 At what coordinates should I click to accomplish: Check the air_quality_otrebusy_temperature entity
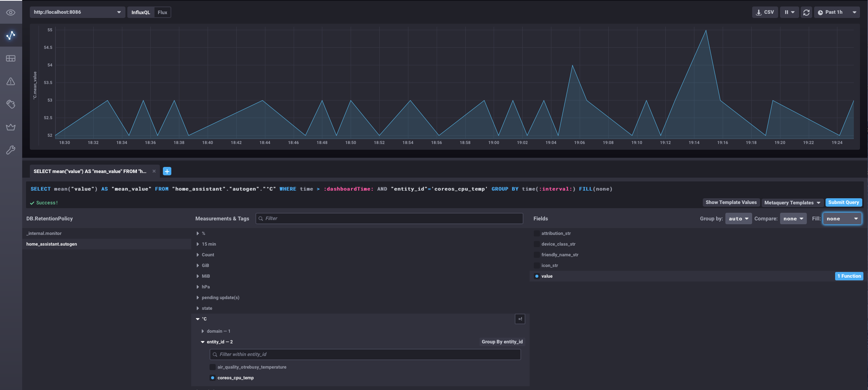click(213, 367)
